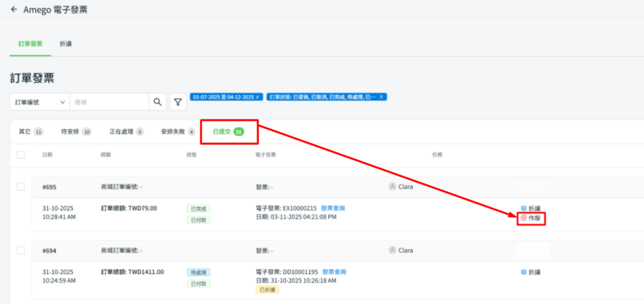Remove the 訂單狀態 filter chip
The height and width of the screenshot is (304, 644).
[381, 97]
